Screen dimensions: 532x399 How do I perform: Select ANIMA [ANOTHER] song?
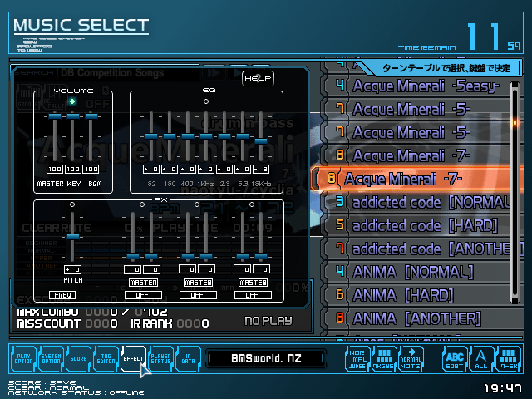click(422, 318)
